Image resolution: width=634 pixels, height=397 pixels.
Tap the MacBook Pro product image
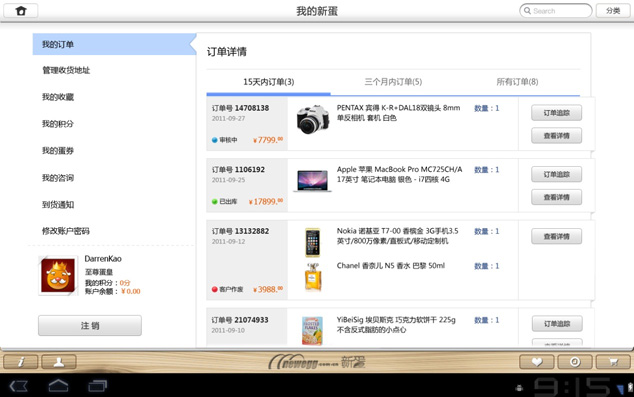312,180
